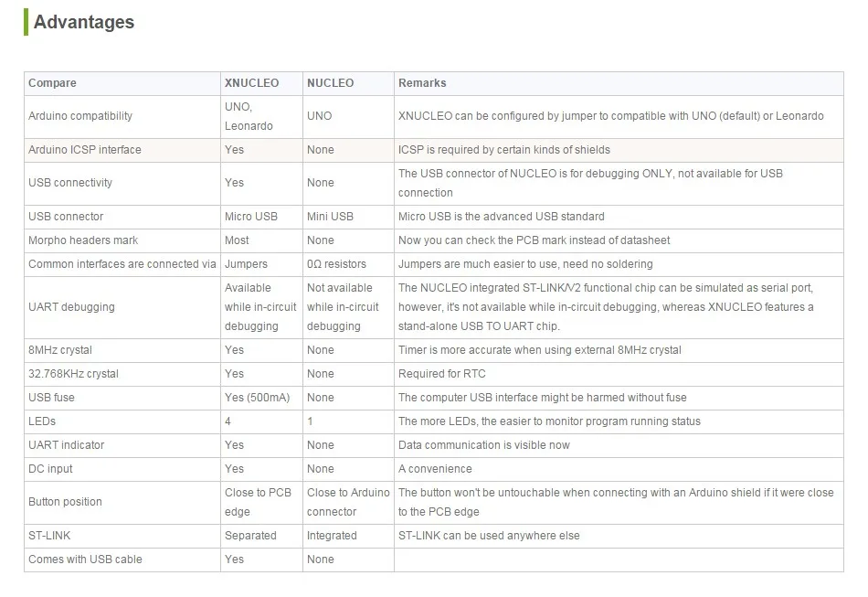Click the USB connectivity row label

[x=70, y=183]
